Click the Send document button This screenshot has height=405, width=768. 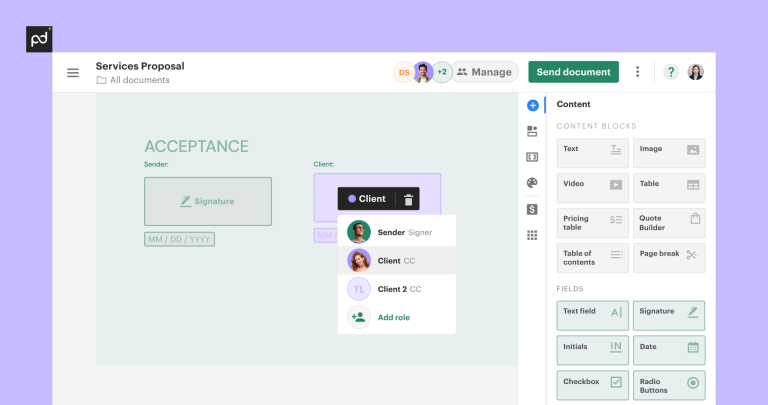click(x=573, y=72)
